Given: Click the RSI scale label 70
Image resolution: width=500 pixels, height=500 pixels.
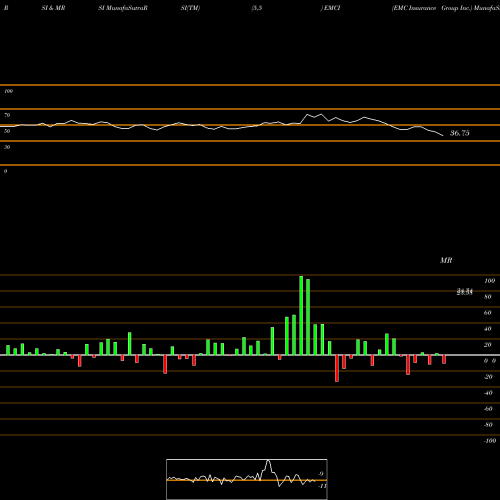Looking at the screenshot, I should click(7, 115).
